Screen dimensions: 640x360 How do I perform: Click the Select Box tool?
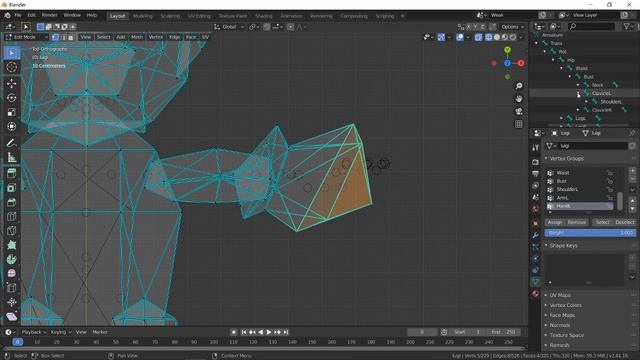(x=11, y=53)
